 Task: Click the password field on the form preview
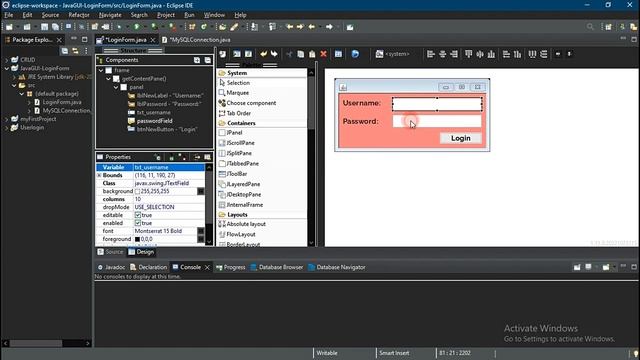pos(437,121)
